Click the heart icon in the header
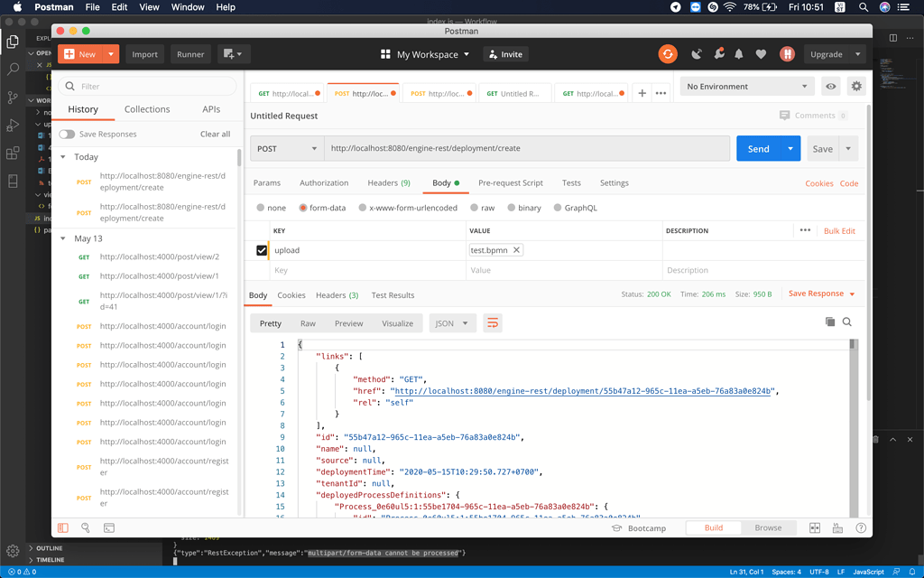The image size is (924, 578). pos(761,53)
